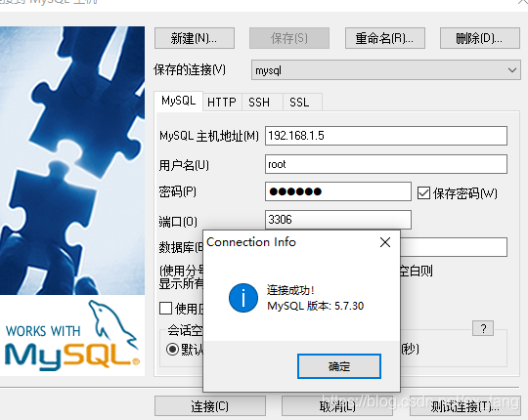Click the 删除(D)... delete button
This screenshot has height=420, width=528.
pos(479,38)
